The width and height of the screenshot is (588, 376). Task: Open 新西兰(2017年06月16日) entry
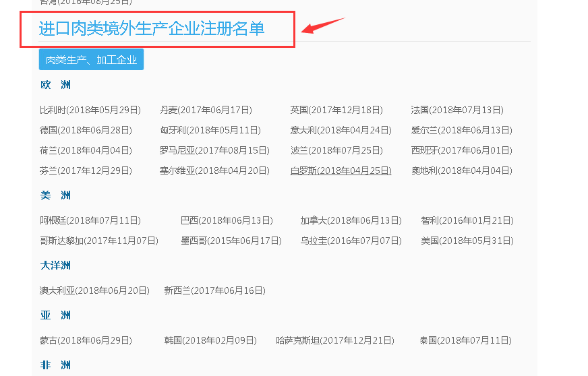(215, 290)
